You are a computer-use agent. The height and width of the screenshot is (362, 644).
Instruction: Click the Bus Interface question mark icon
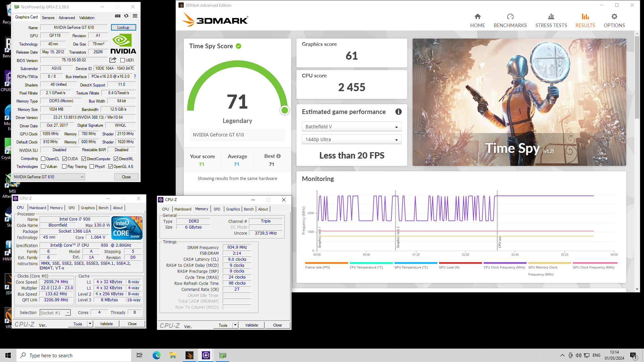135,76
